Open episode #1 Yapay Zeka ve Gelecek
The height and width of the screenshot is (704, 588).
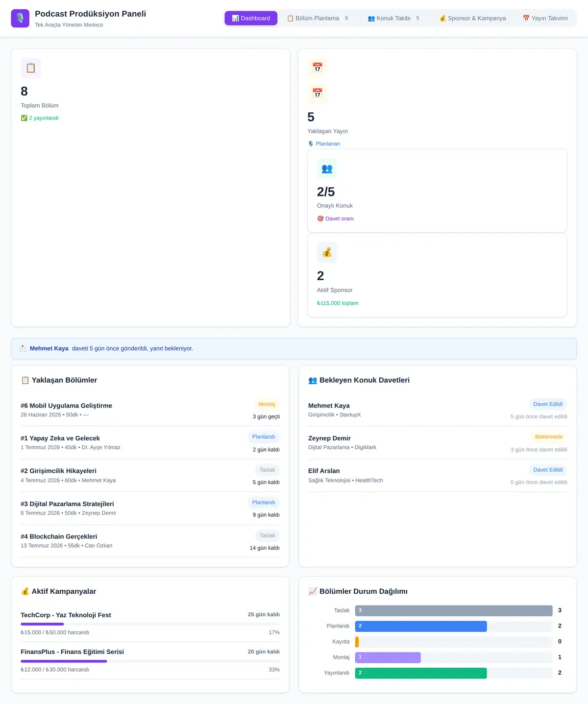pyautogui.click(x=150, y=443)
